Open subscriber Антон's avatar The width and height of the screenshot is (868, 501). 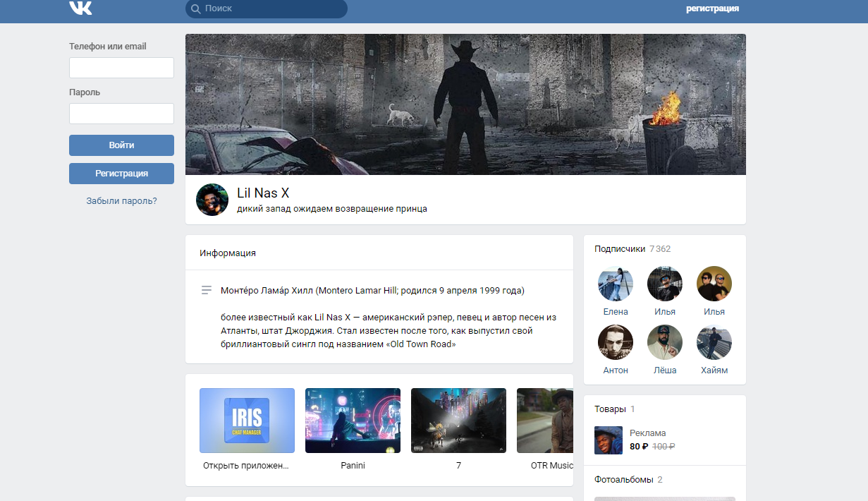(x=616, y=342)
